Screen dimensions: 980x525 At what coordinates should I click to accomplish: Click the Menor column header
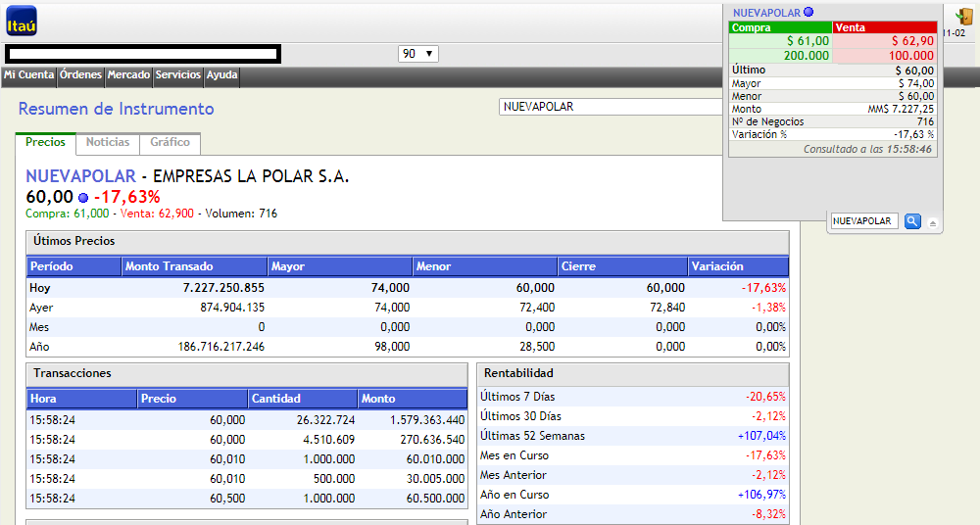pos(485,266)
